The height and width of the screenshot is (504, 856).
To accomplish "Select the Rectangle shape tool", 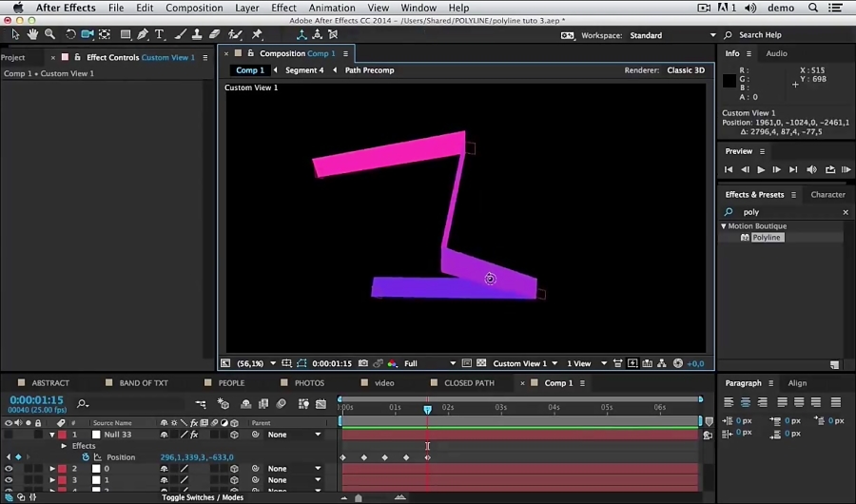I will (126, 34).
